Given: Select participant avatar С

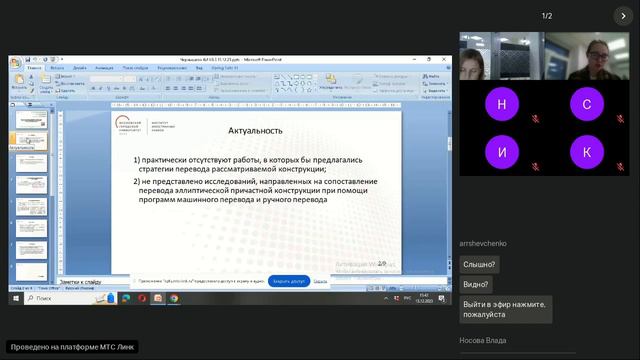Looking at the screenshot, I should [x=587, y=104].
